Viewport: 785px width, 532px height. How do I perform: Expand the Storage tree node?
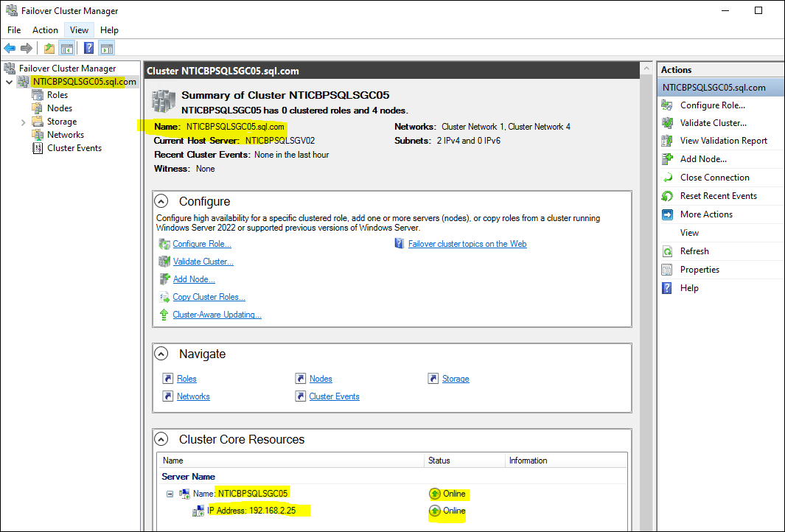[24, 122]
